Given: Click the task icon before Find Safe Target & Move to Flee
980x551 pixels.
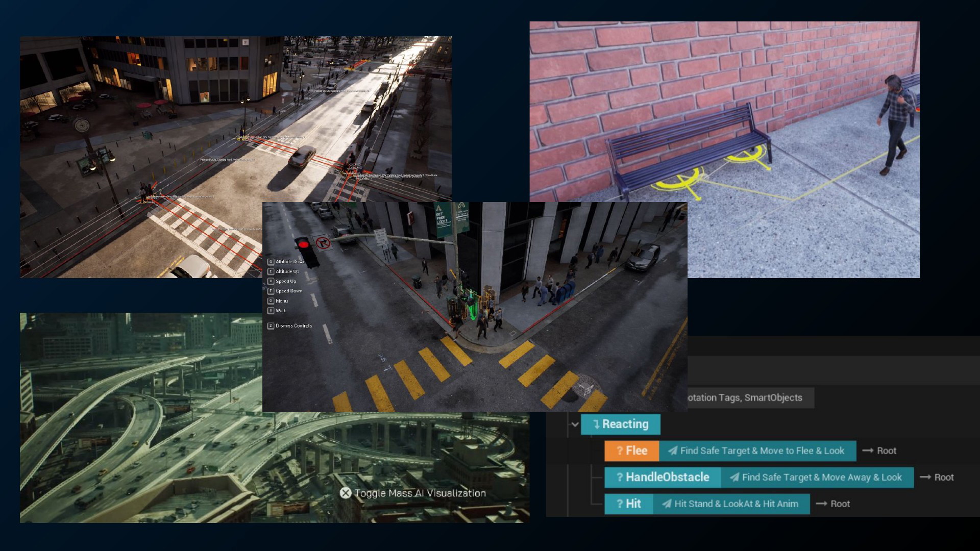Looking at the screenshot, I should 673,451.
